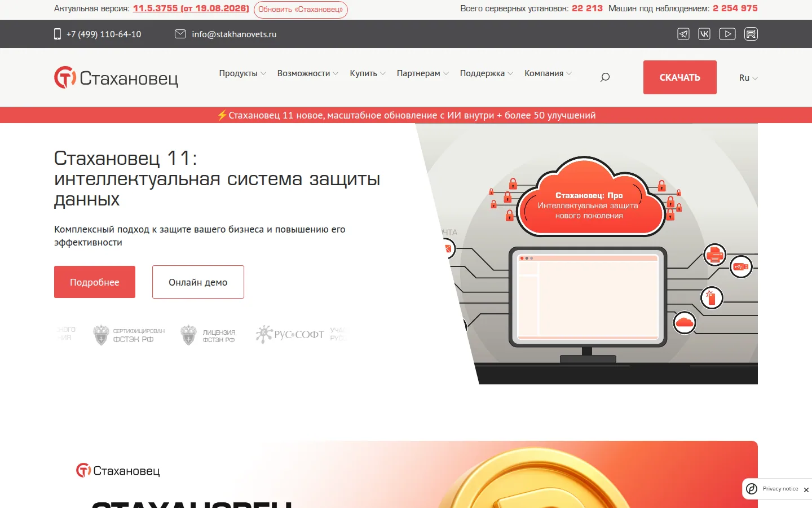Screen dimensions: 812x508
Task: Open the VK social network icon
Action: coord(704,34)
